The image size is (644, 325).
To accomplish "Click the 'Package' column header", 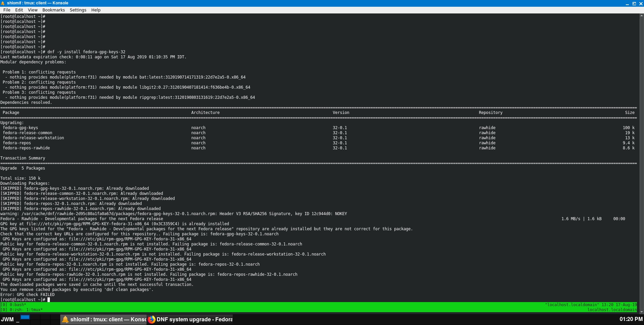I will 11,113.
